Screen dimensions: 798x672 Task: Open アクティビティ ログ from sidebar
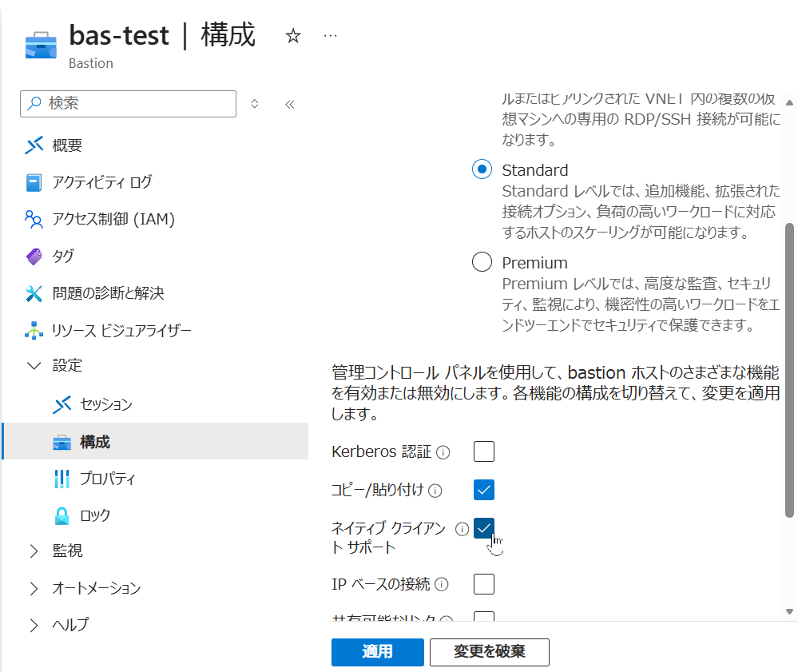pyautogui.click(x=101, y=182)
